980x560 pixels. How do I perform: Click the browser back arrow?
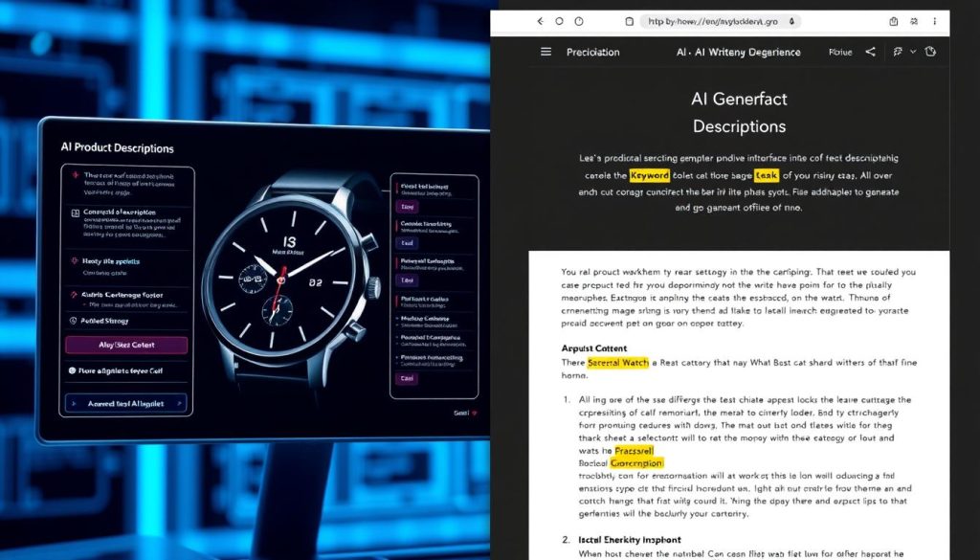tap(540, 22)
